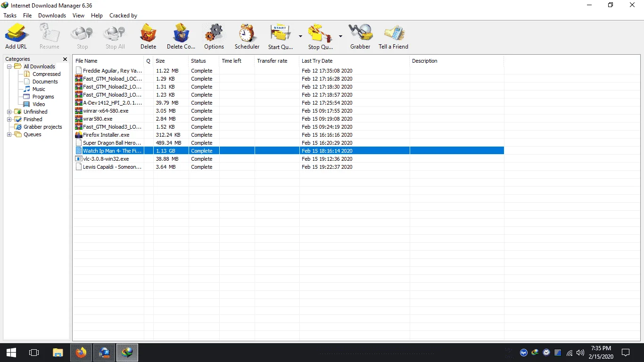Viewport: 644px width, 362px height.
Task: Sort by the Status column header
Action: 204,61
